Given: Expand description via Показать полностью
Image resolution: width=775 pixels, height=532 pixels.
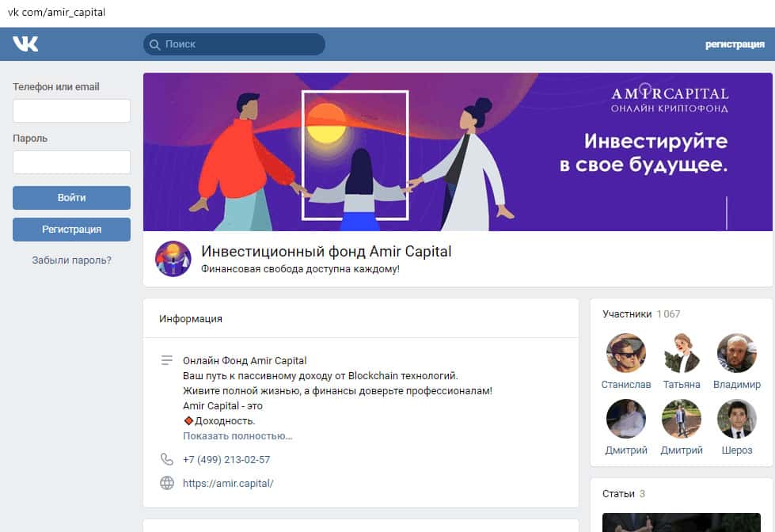Looking at the screenshot, I should (237, 436).
